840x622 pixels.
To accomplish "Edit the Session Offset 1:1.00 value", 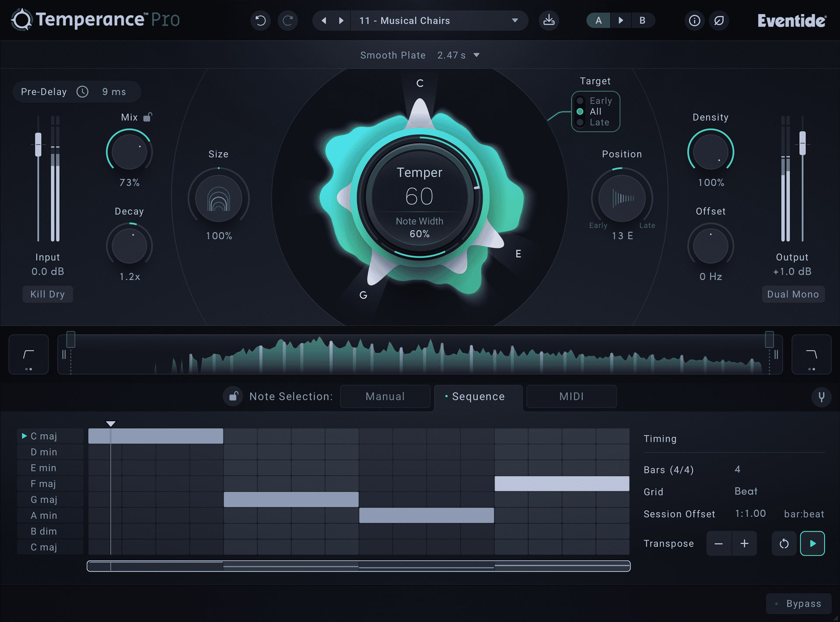I will point(750,514).
